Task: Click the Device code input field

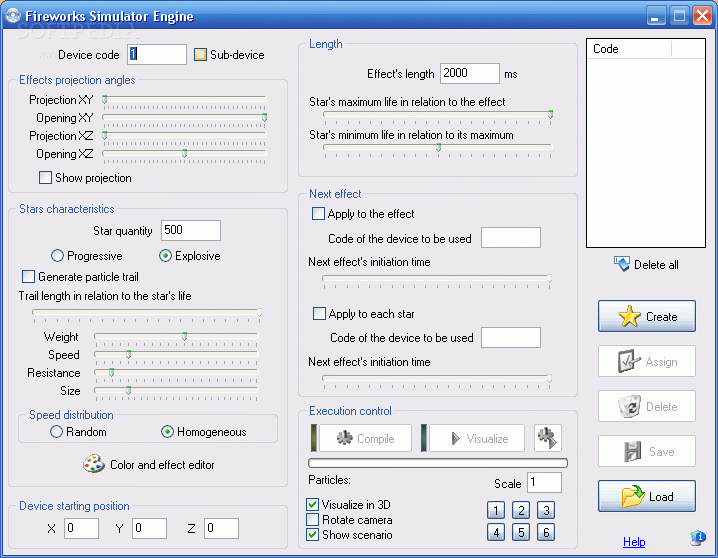Action: point(157,54)
